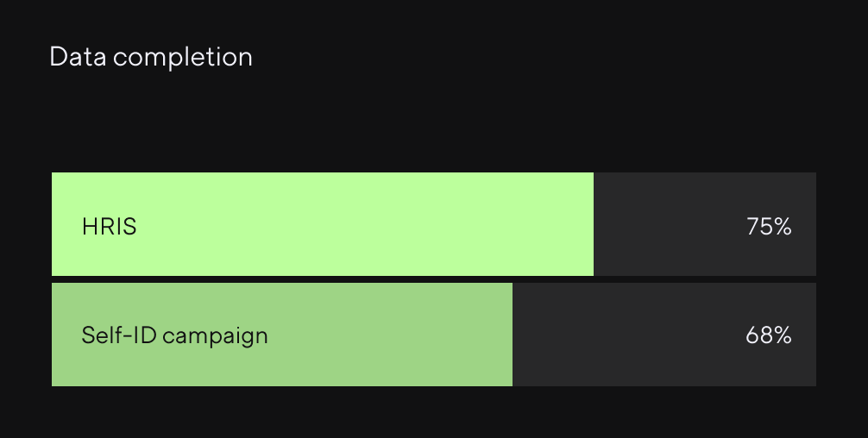Select the HRIS label text
The width and height of the screenshot is (868, 438).
(110, 227)
